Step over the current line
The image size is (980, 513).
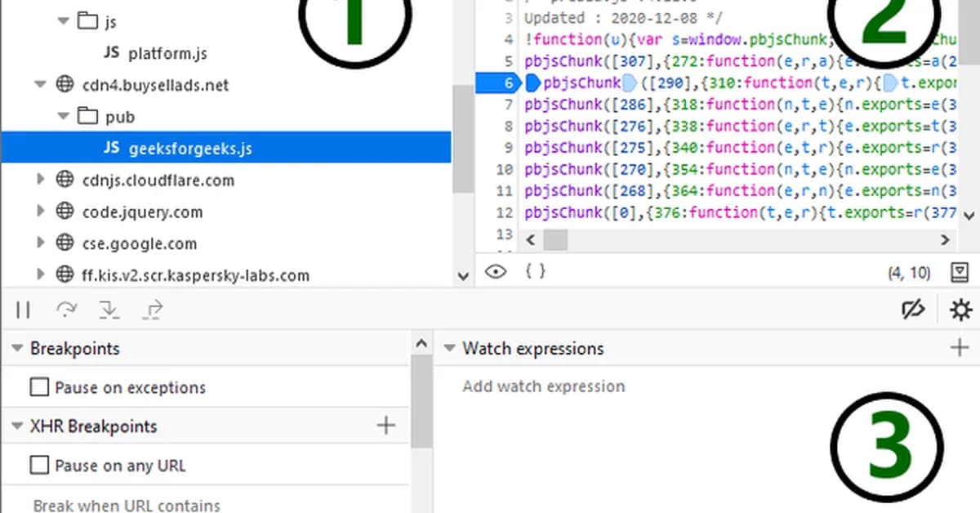click(67, 310)
